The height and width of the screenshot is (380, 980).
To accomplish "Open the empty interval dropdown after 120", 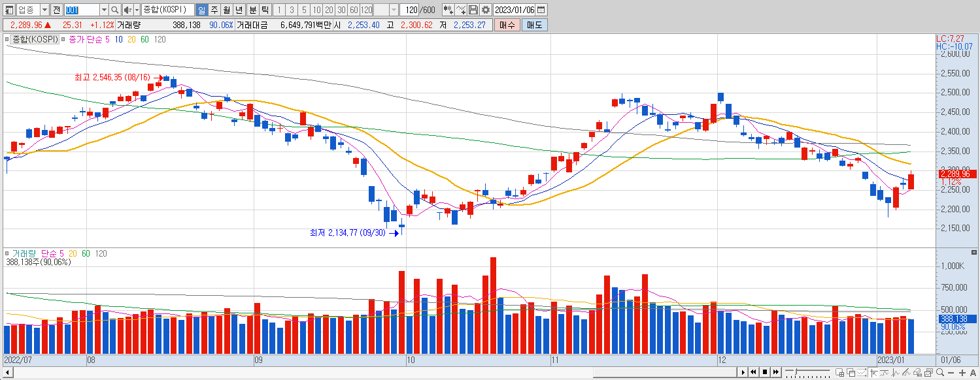I will pos(394,10).
